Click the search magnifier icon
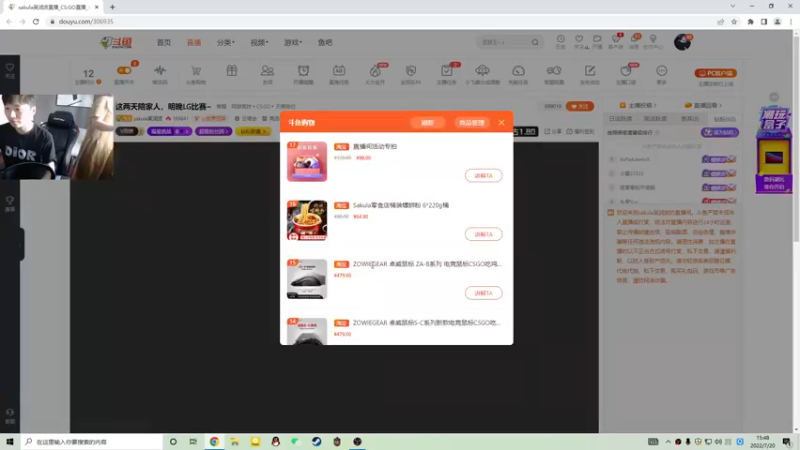This screenshot has height=450, width=800. pyautogui.click(x=535, y=42)
